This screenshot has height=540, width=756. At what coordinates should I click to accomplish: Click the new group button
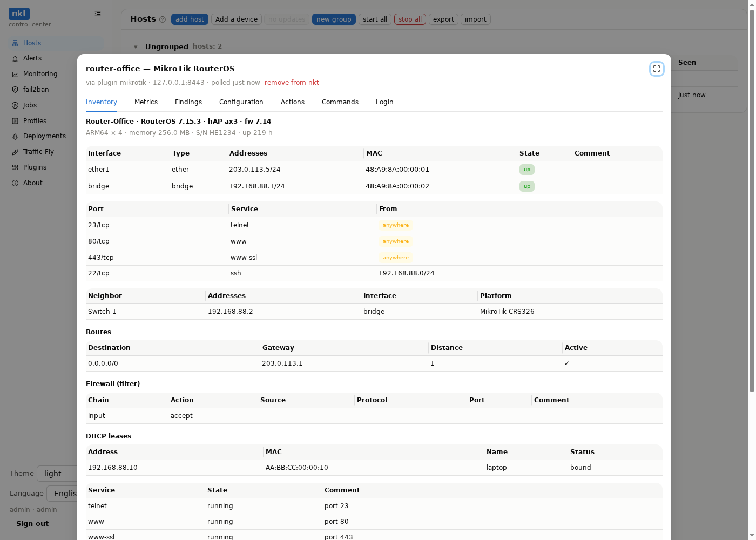pyautogui.click(x=334, y=19)
